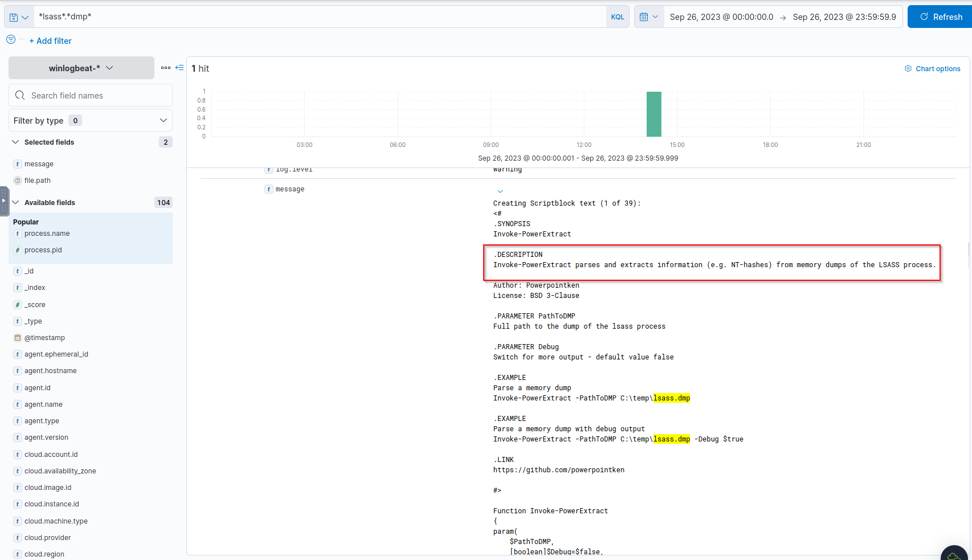972x560 pixels.
Task: Expand the Filter by type dropdown
Action: (91, 121)
